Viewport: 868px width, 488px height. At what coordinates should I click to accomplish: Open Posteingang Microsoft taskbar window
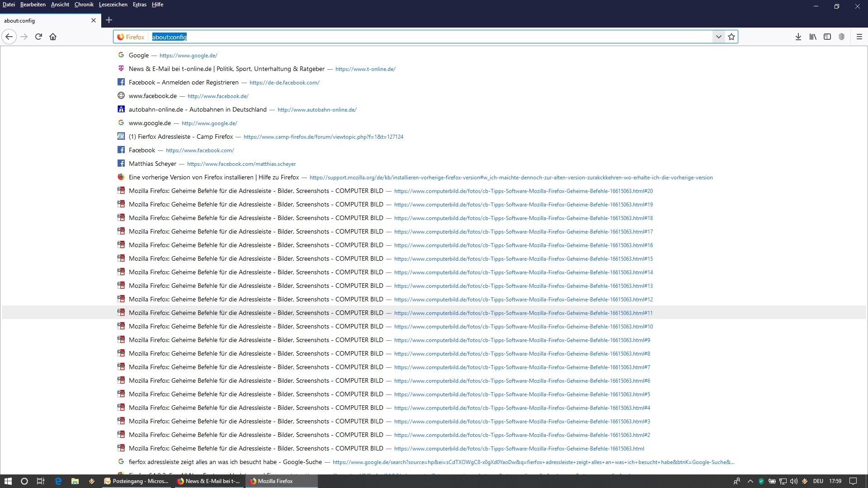[137, 481]
